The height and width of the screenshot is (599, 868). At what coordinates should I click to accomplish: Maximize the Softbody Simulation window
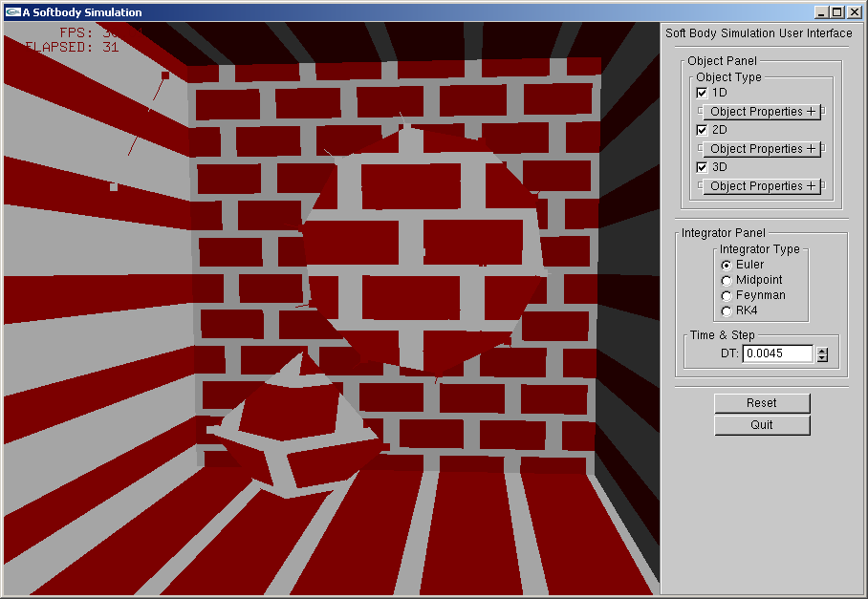point(837,12)
